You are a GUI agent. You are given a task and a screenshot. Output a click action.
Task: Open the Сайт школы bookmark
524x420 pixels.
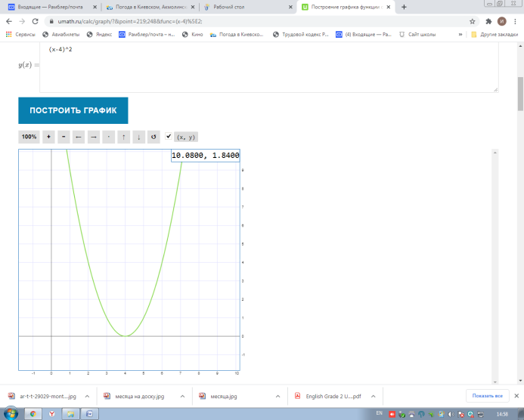click(x=417, y=35)
